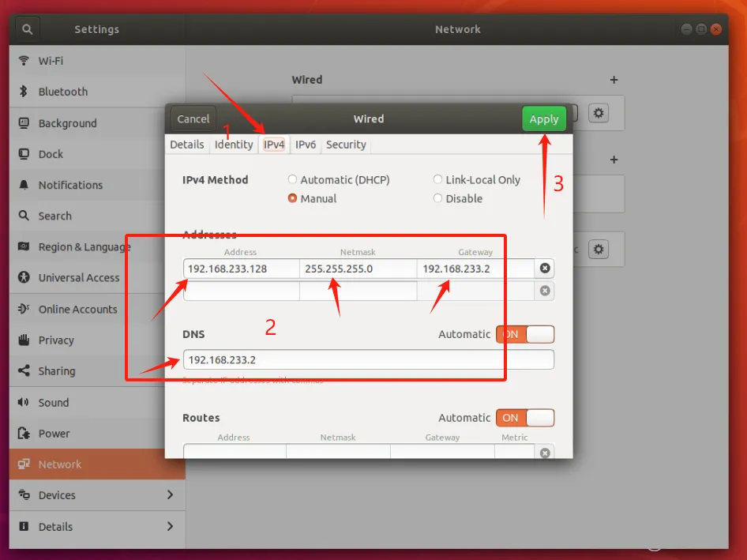
Task: Click the DNS server input field
Action: coord(368,359)
